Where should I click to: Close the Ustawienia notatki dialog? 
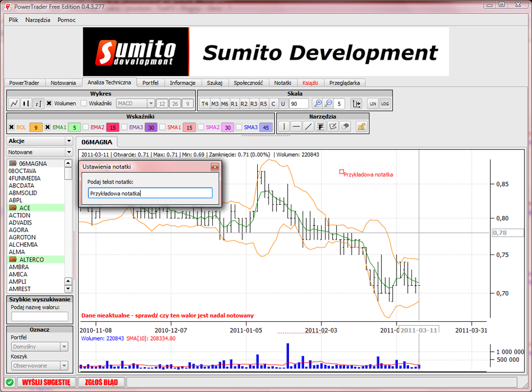pos(215,167)
